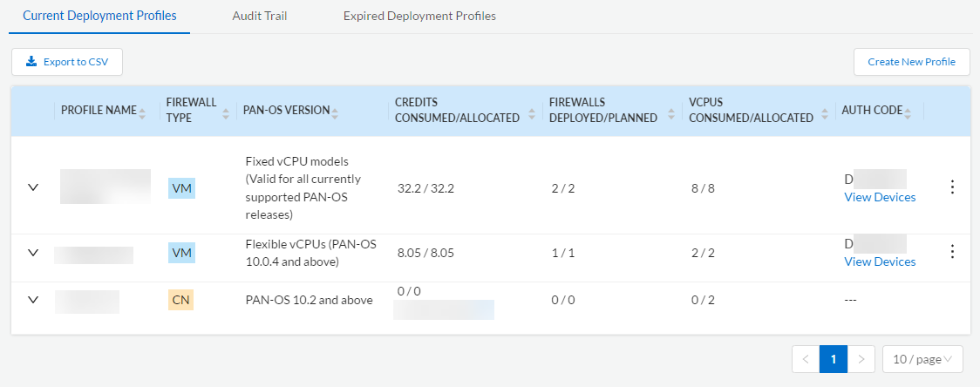The image size is (980, 387).
Task: Click Export to CSV button
Action: [x=67, y=62]
